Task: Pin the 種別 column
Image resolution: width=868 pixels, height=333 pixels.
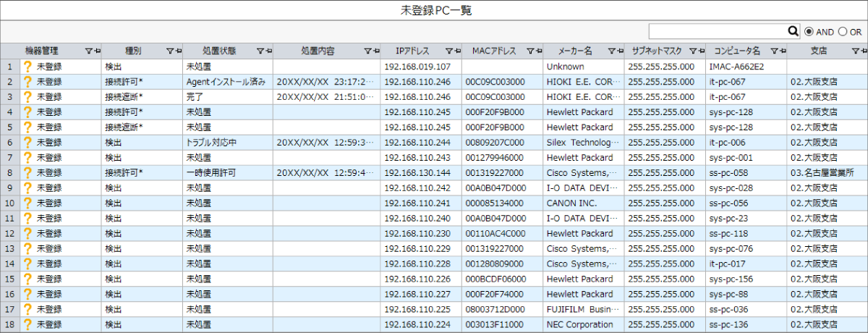Action: pyautogui.click(x=177, y=51)
